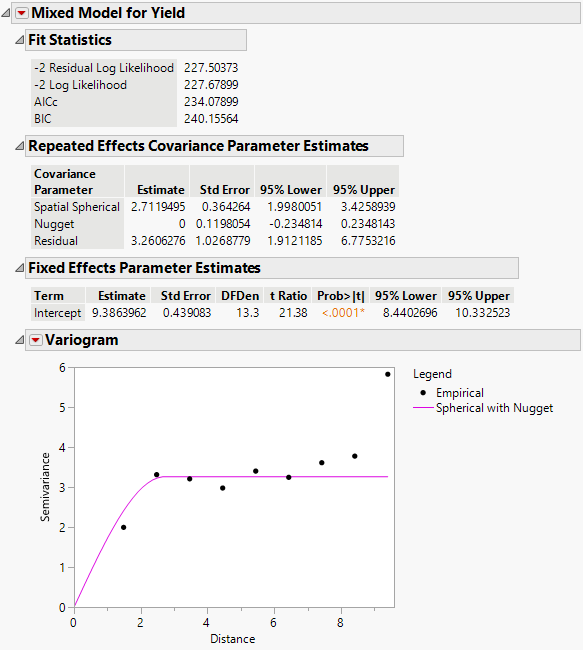The width and height of the screenshot is (583, 650).
Task: Select Intercept upper bound 10.332523
Action: click(483, 313)
